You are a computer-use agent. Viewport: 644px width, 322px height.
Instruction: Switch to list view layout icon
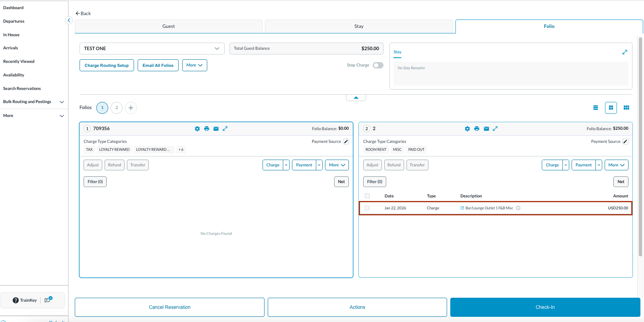[595, 108]
